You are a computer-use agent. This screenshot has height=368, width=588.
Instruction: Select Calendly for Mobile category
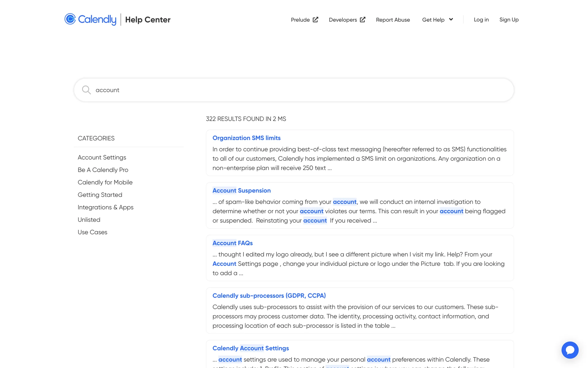point(105,182)
